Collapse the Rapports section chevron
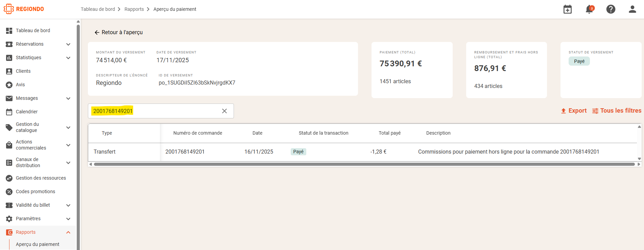Screen dimensions: 644x250 [x=68, y=232]
